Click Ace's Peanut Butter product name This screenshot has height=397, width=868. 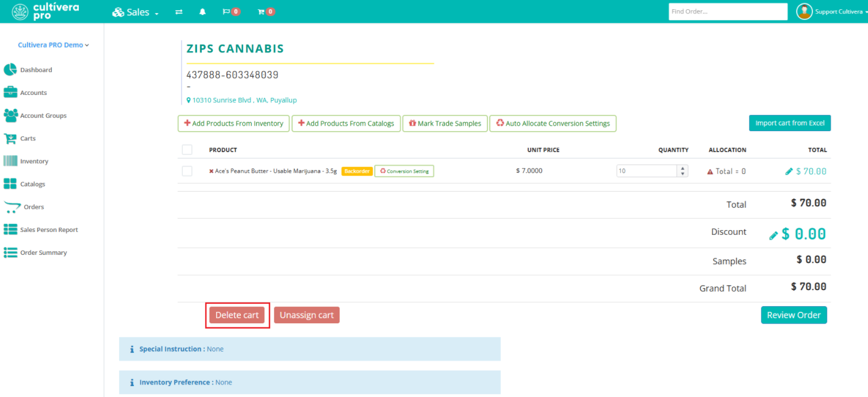276,171
